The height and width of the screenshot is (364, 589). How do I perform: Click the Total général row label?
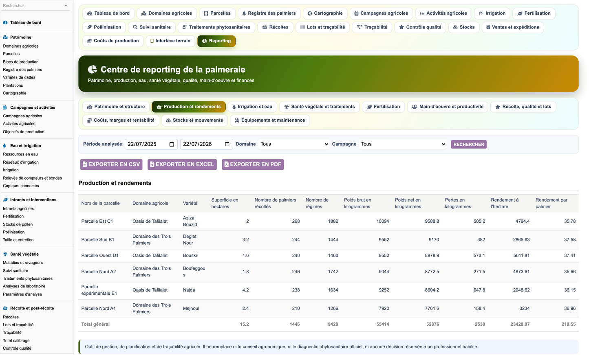pyautogui.click(x=95, y=325)
